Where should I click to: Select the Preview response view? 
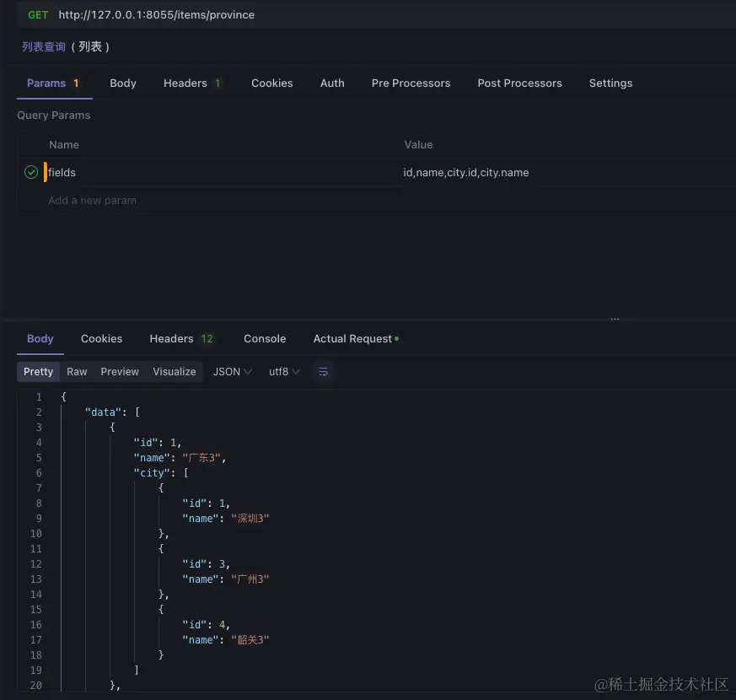pyautogui.click(x=120, y=372)
